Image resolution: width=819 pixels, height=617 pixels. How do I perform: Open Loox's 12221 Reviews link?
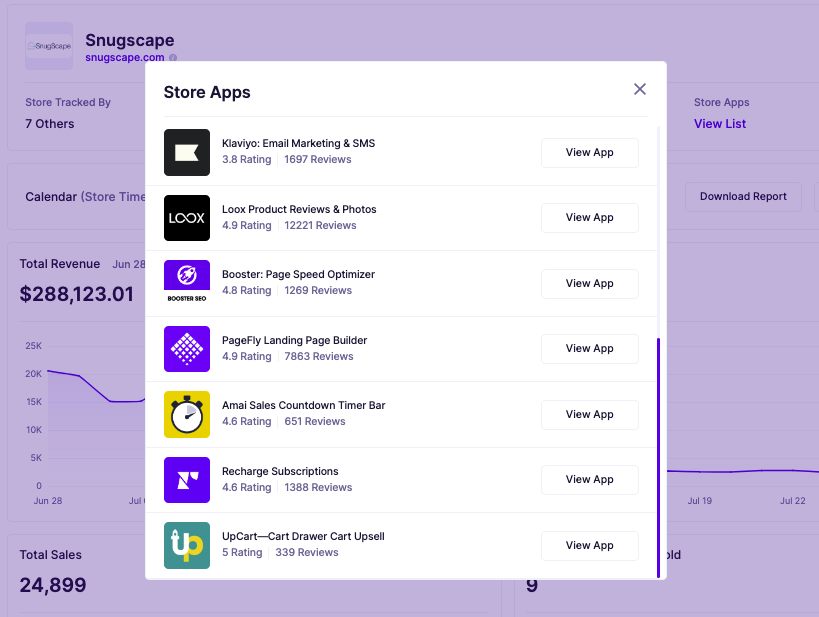[320, 225]
